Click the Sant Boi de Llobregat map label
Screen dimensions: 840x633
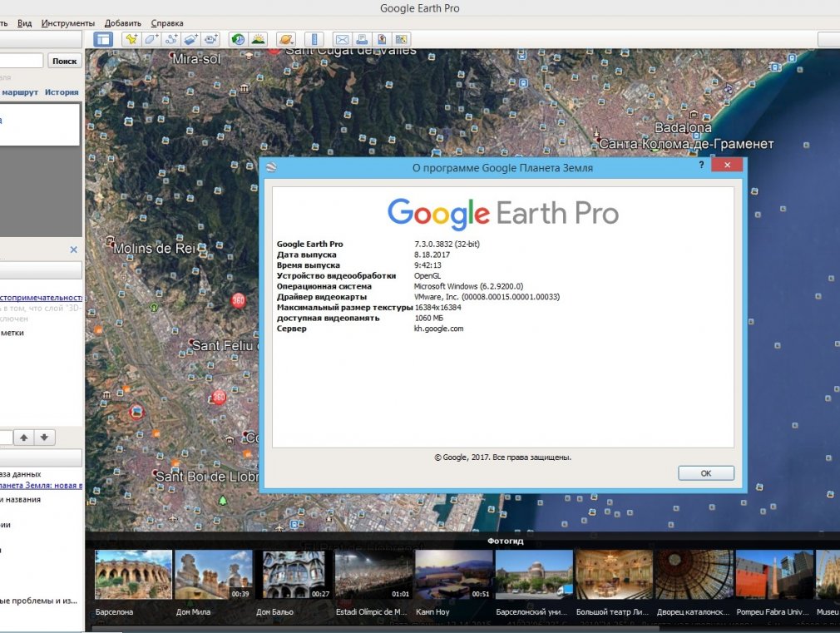[207, 476]
